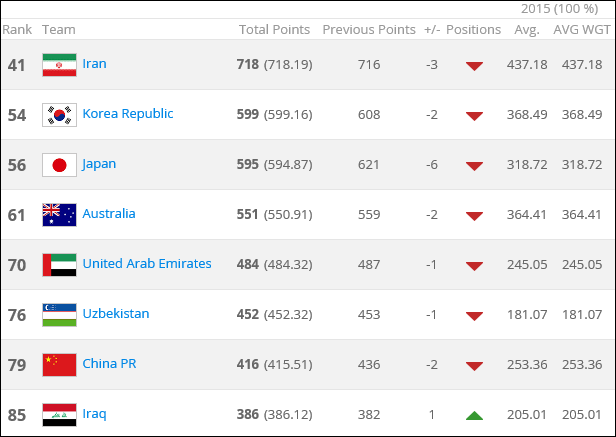Click Japan's red down arrow indicator
The height and width of the screenshot is (437, 616).
click(x=474, y=166)
